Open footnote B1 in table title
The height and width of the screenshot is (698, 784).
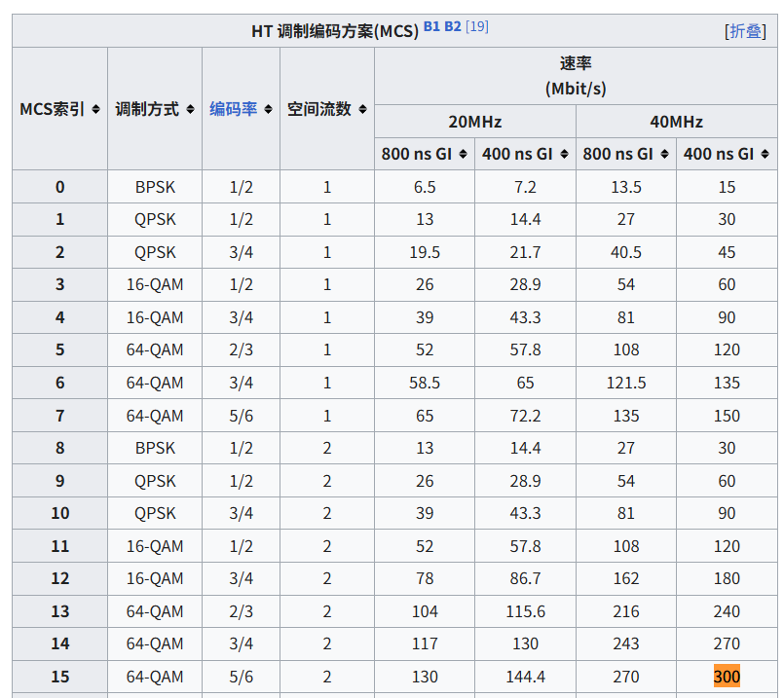pos(431,26)
